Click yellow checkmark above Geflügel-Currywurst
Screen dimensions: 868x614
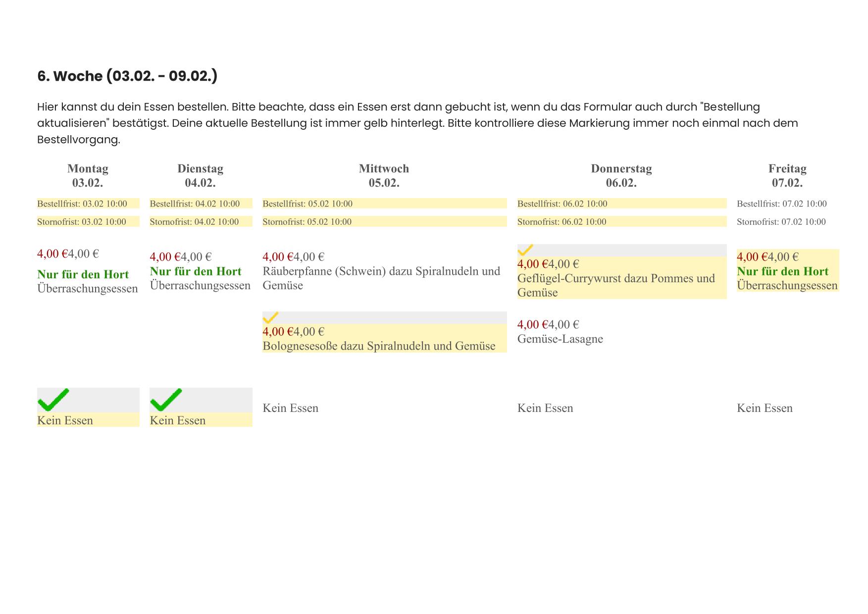click(525, 250)
